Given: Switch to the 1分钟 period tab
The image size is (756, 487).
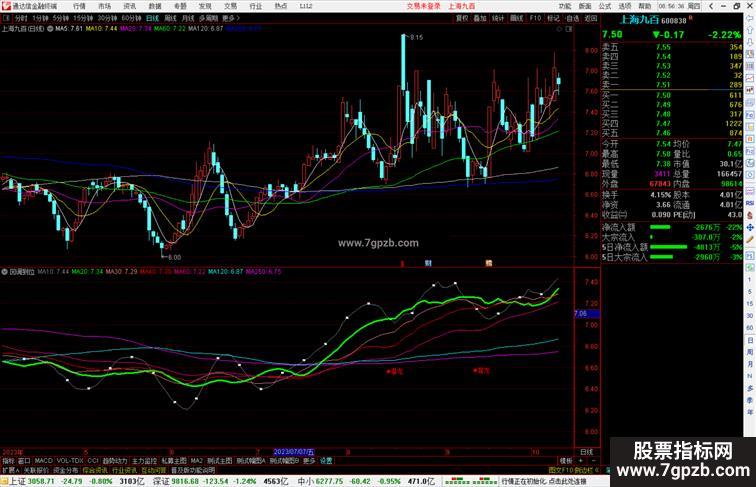Looking at the screenshot, I should 40,18.
